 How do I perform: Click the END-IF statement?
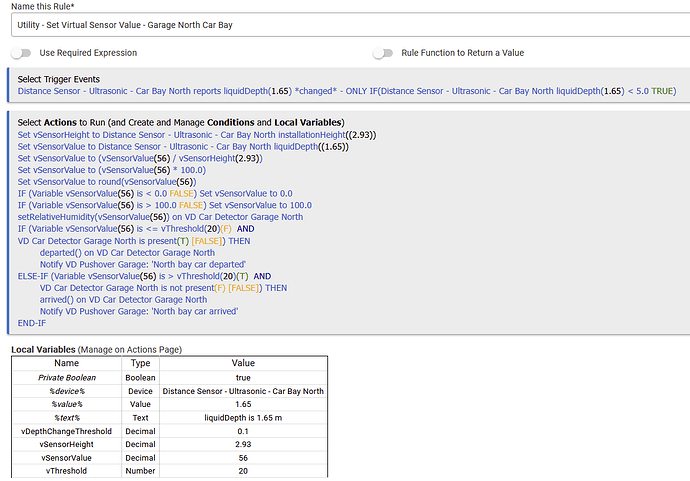tap(31, 324)
